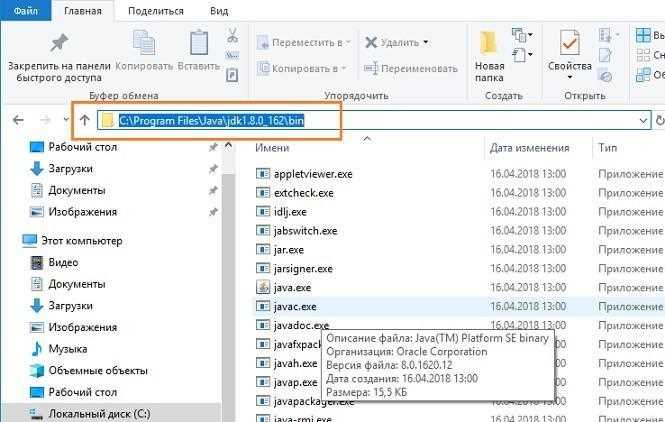
Task: Open the easy access dropdown icon
Action: click(522, 55)
